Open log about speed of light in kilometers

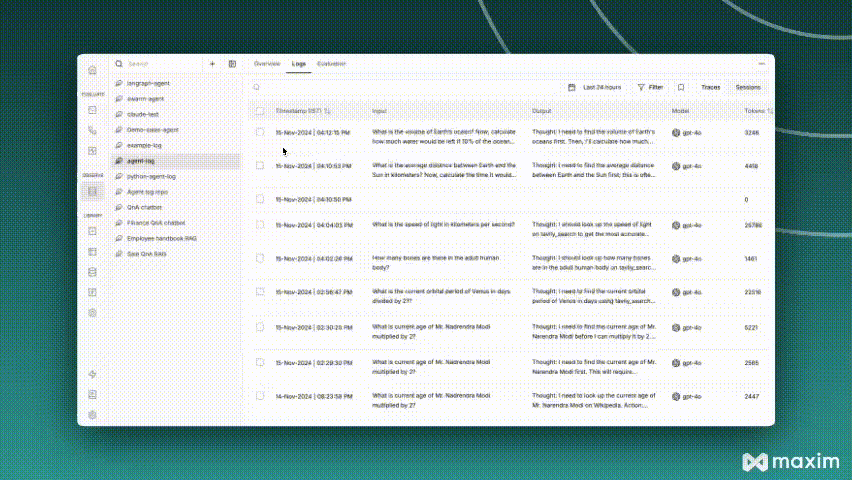(443, 225)
